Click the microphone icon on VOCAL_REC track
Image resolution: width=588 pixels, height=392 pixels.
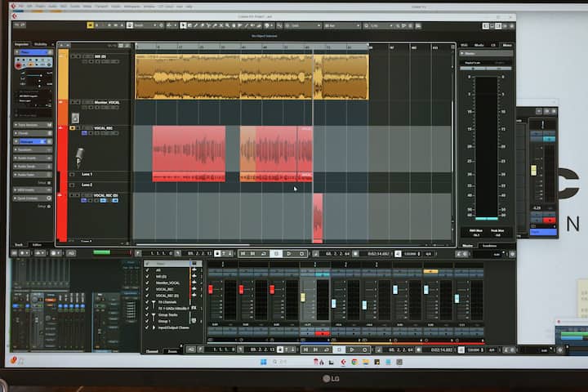pos(79,155)
